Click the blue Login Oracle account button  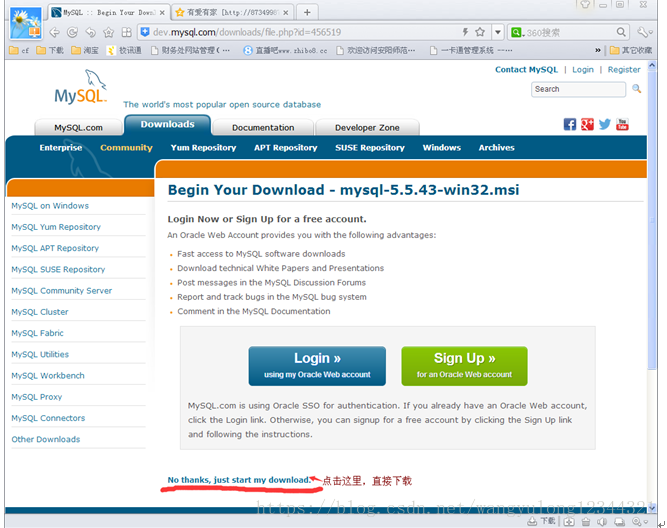(317, 366)
